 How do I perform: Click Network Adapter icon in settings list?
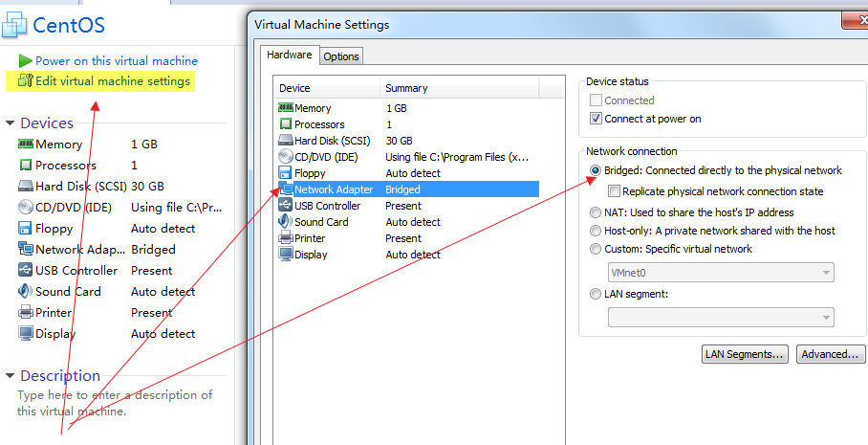286,189
